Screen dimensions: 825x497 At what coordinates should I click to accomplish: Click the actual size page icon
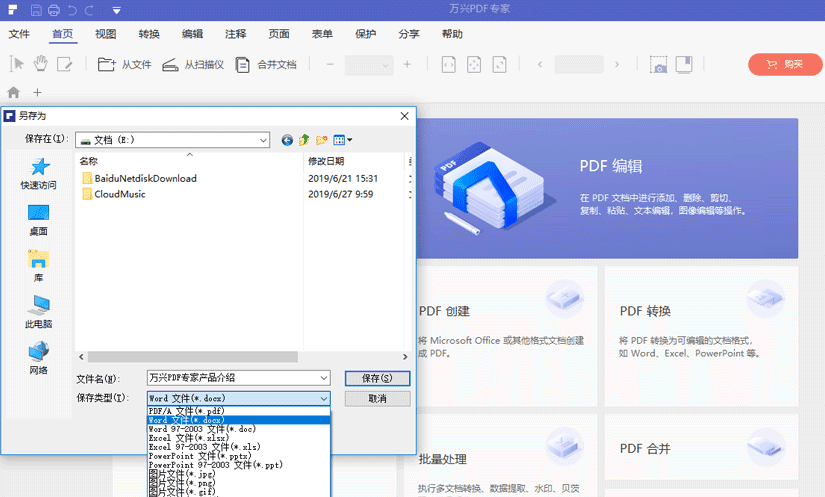(499, 65)
